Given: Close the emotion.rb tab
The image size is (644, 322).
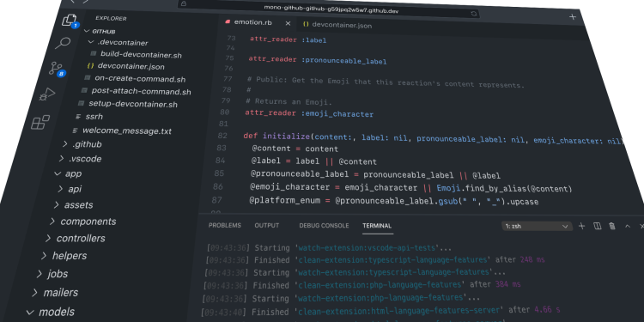Looking at the screenshot, I should tap(288, 24).
